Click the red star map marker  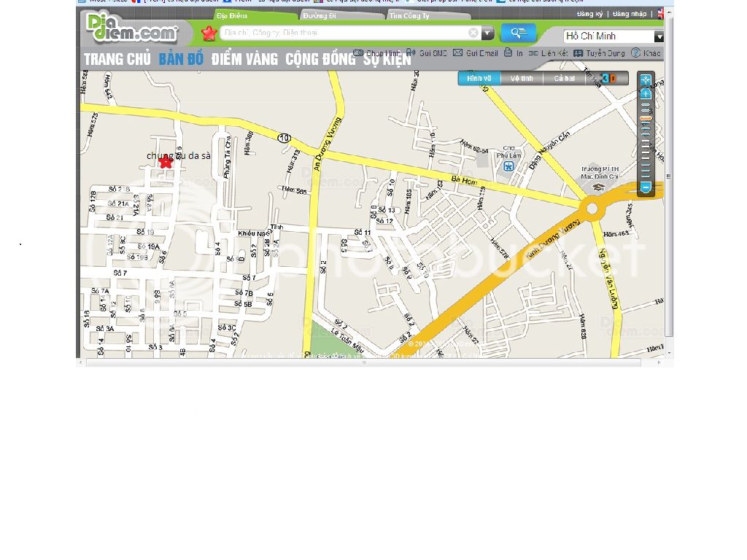pos(166,163)
